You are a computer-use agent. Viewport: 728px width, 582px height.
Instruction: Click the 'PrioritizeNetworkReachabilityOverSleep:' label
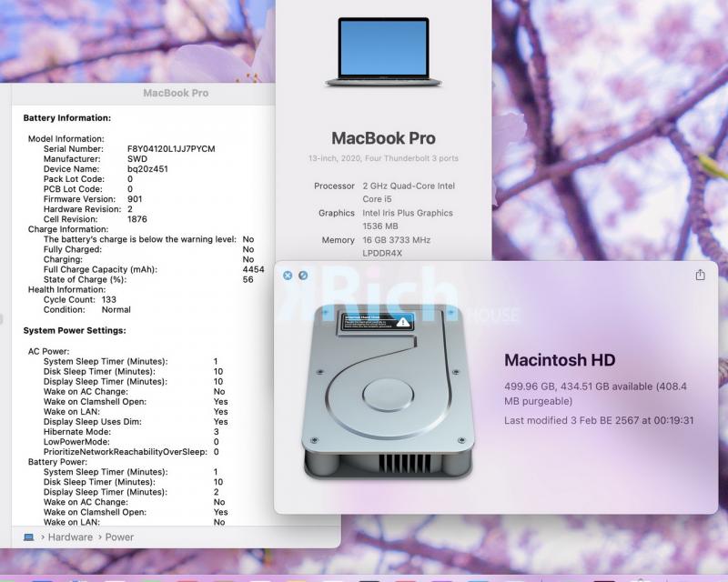(126, 452)
